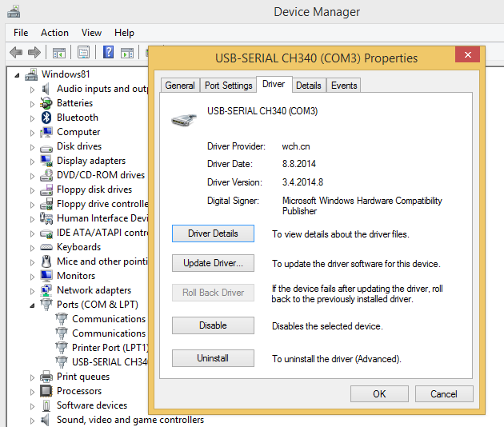504x427 pixels.
Task: Select Printer Port (LPT1) in the tree
Action: [110, 348]
